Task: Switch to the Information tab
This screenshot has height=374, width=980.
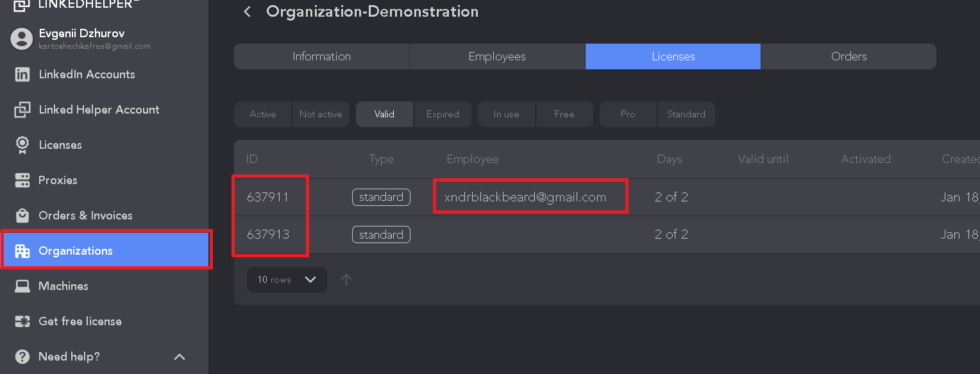Action: [x=321, y=56]
